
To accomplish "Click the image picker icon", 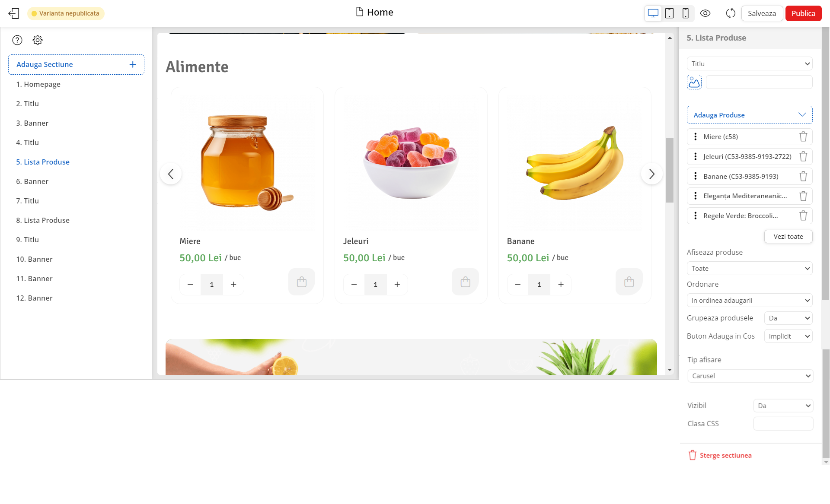I will 694,82.
